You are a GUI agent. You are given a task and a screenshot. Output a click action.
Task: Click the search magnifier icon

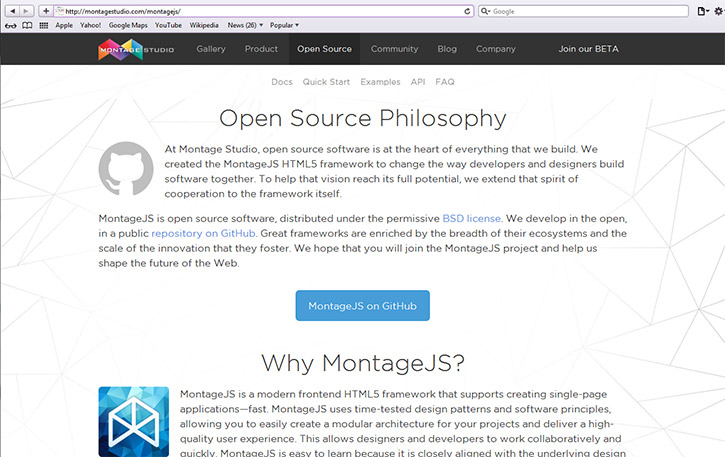click(x=485, y=11)
